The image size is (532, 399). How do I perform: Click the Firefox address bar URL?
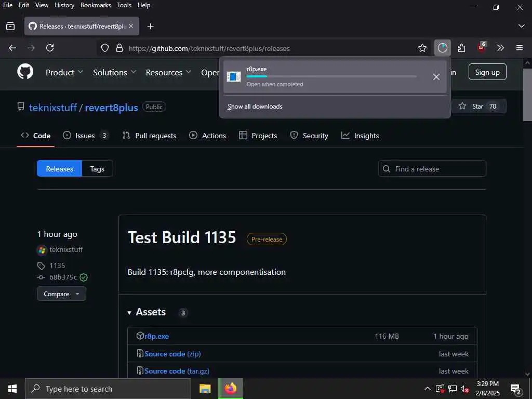click(209, 48)
